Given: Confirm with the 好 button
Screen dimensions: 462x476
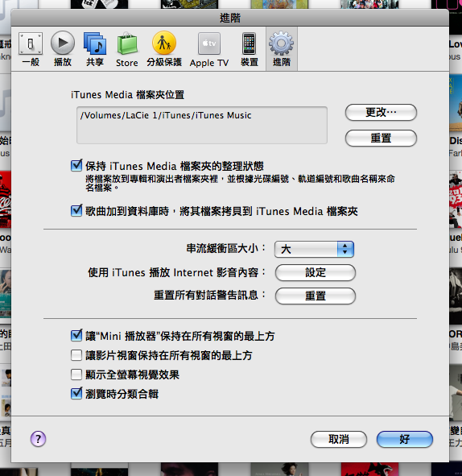Looking at the screenshot, I should pos(405,439).
